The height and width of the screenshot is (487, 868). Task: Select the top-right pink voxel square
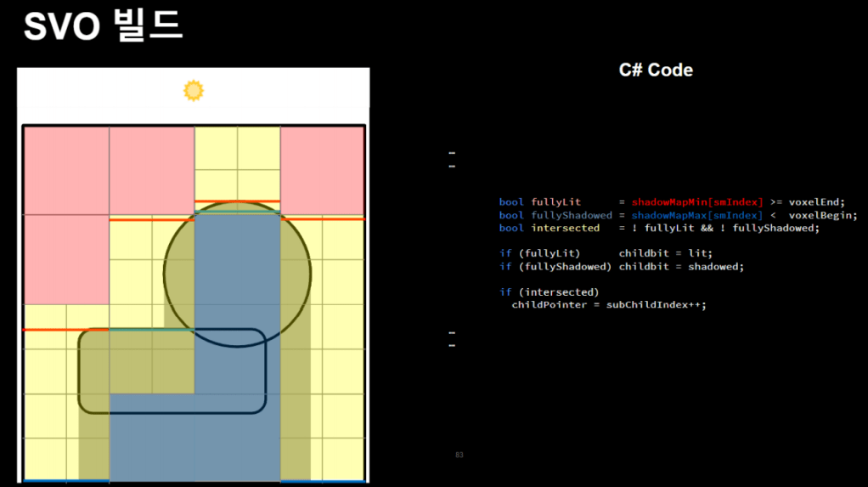[322, 170]
